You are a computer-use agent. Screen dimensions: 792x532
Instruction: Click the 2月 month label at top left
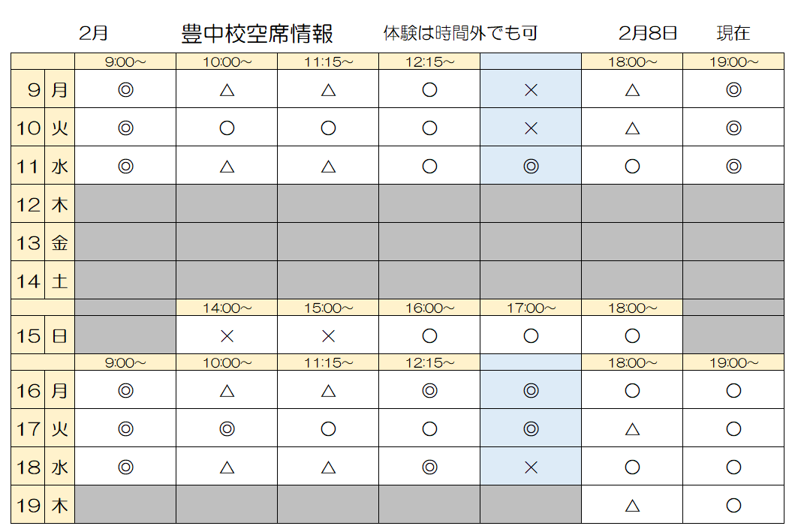tap(94, 34)
